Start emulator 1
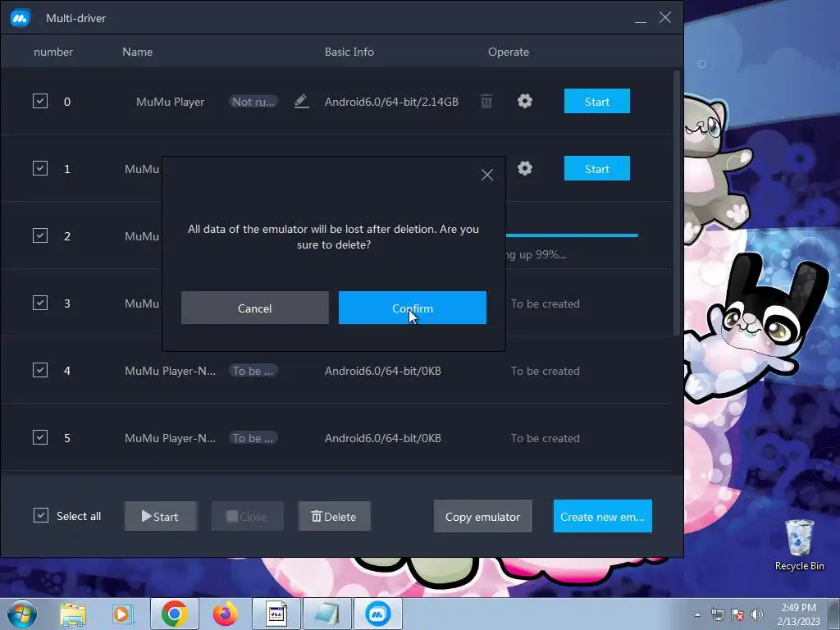840x630 pixels. click(597, 169)
